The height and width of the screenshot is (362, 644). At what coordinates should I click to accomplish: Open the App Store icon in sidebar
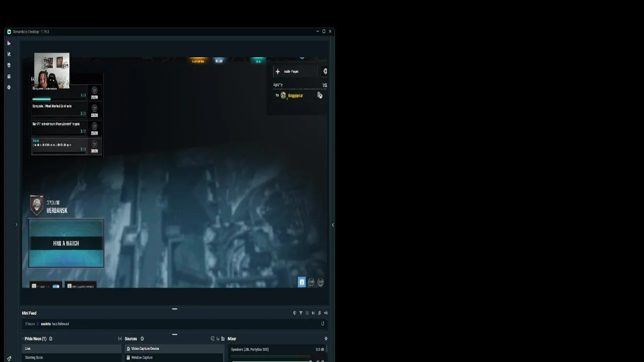click(9, 65)
